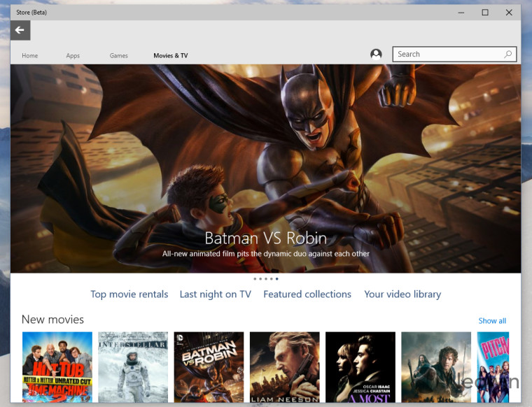This screenshot has width=532, height=407.
Task: Open the Interstellar movie thumbnail
Action: (133, 367)
